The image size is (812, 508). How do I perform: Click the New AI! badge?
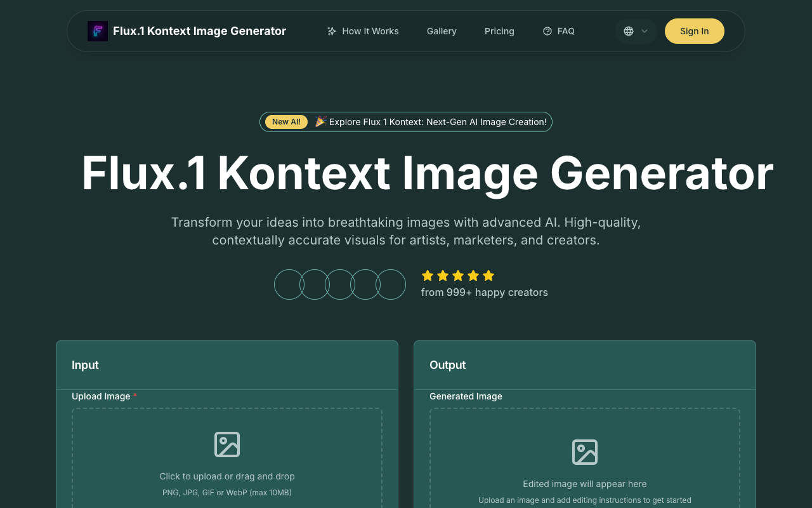pos(286,122)
